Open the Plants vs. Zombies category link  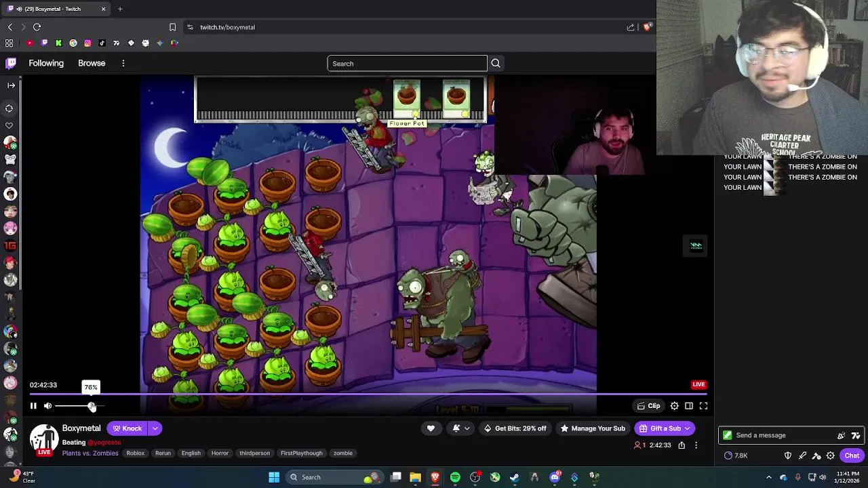click(90, 453)
